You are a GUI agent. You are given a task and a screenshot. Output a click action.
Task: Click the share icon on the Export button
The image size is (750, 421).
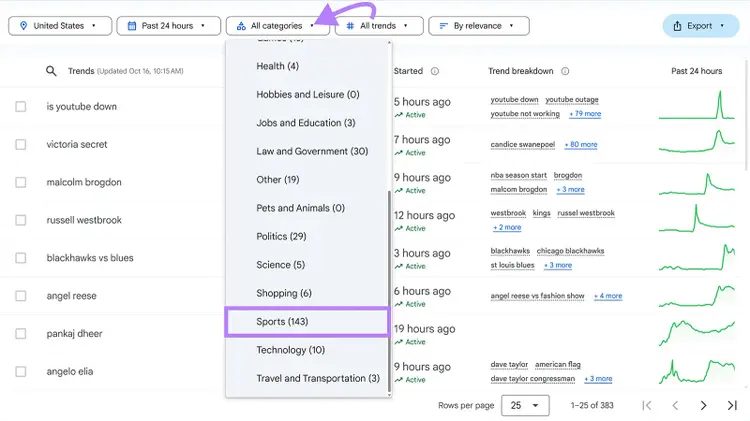(677, 26)
